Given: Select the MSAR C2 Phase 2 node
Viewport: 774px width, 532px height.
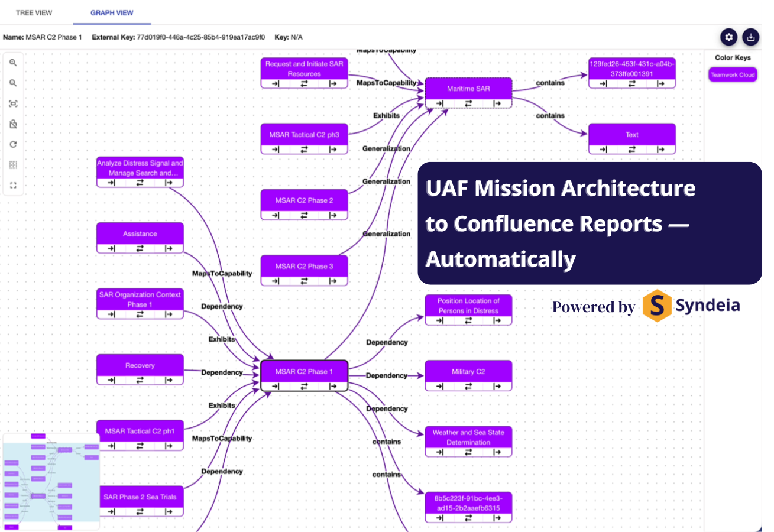Looking at the screenshot, I should [304, 200].
